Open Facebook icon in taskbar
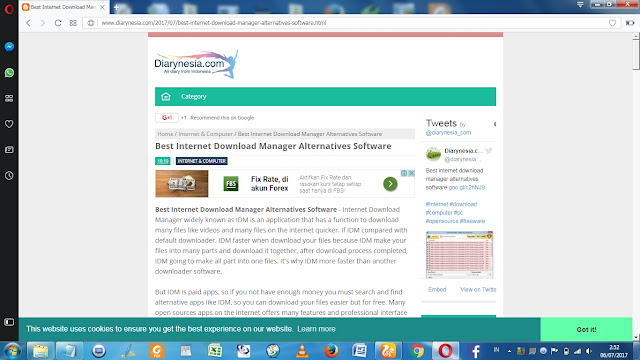The width and height of the screenshot is (640, 360). point(475,351)
